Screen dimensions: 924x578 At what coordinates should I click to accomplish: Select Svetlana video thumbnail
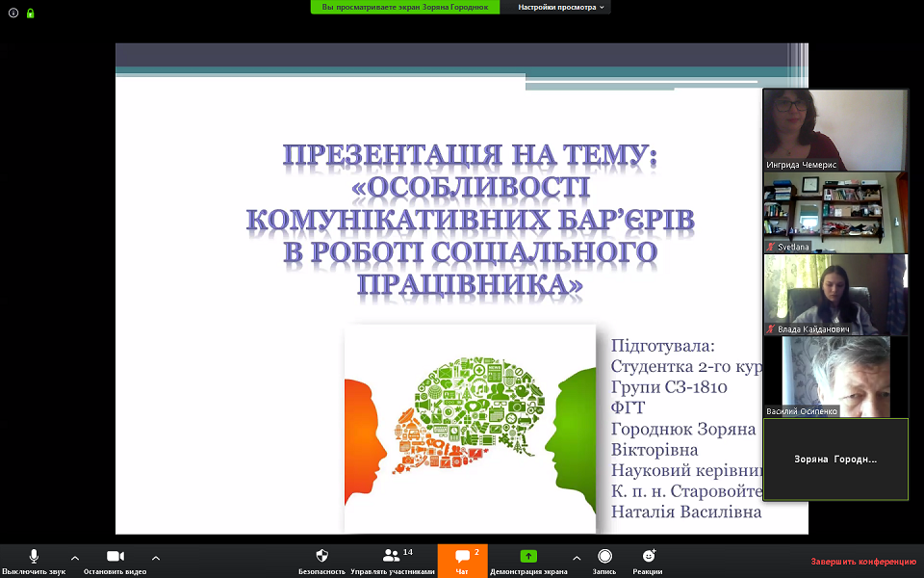835,212
